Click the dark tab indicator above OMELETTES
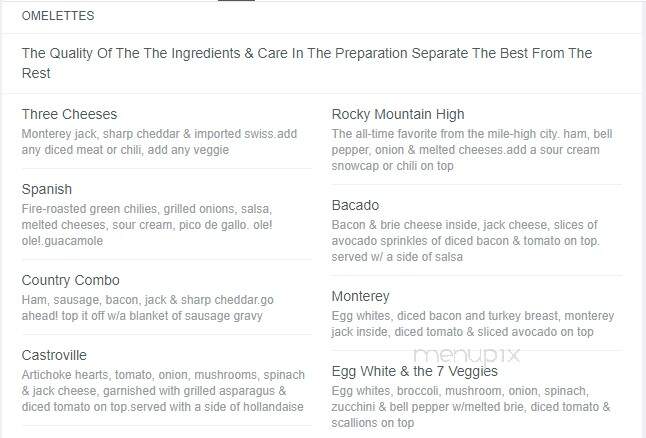The width and height of the screenshot is (646, 438). pos(236,1)
